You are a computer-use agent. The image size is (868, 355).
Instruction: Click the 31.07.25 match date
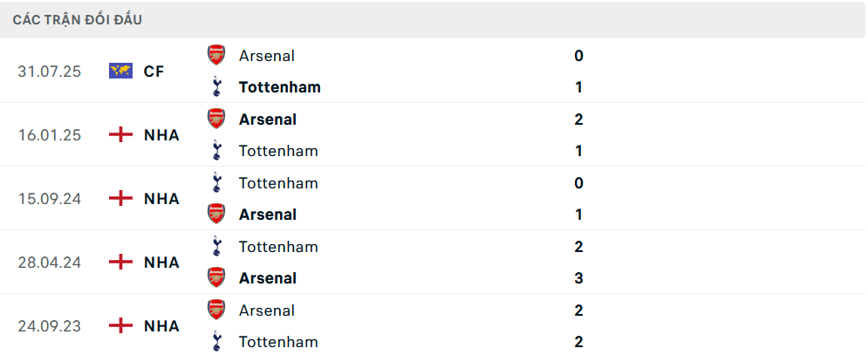[49, 72]
